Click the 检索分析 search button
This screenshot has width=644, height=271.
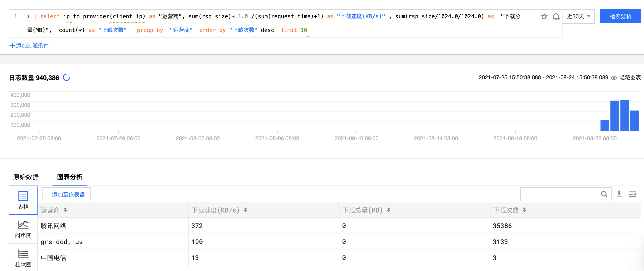(x=620, y=16)
